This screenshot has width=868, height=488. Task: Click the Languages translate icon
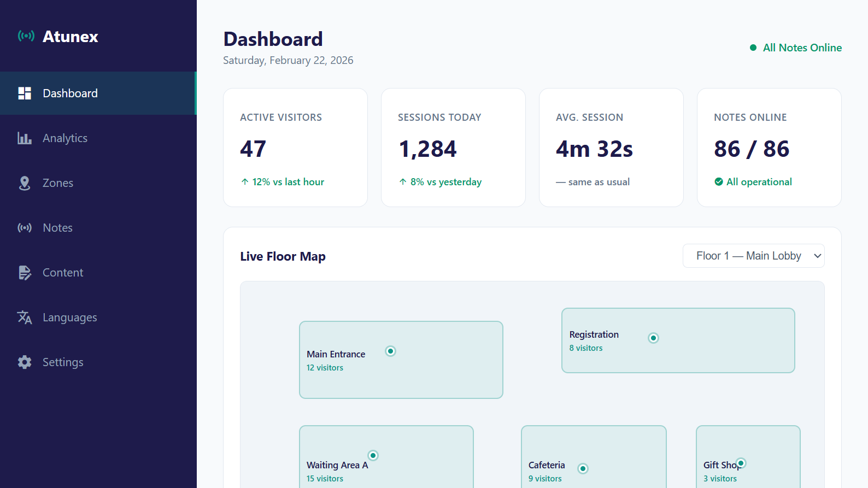click(25, 318)
